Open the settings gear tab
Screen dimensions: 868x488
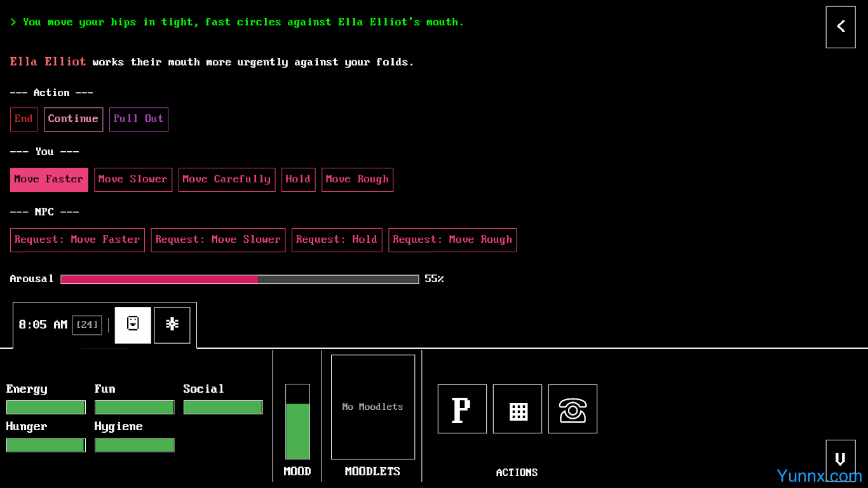pyautogui.click(x=172, y=325)
